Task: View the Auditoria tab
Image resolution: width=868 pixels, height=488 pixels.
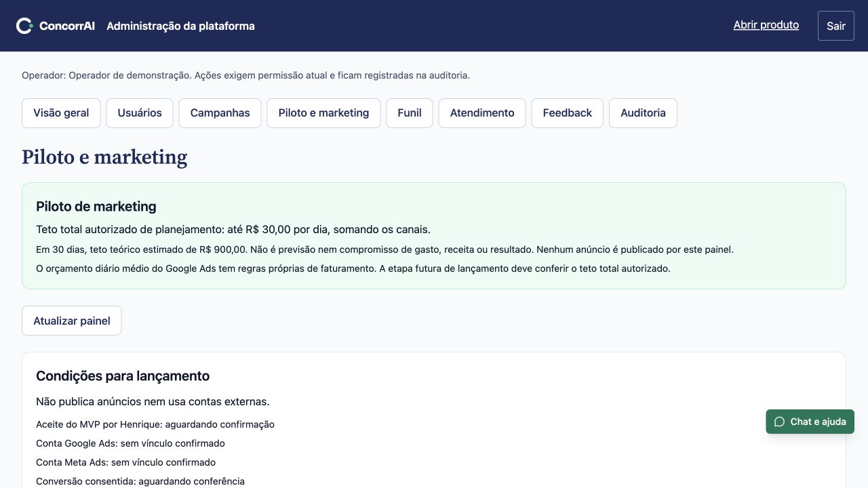Action: click(643, 113)
